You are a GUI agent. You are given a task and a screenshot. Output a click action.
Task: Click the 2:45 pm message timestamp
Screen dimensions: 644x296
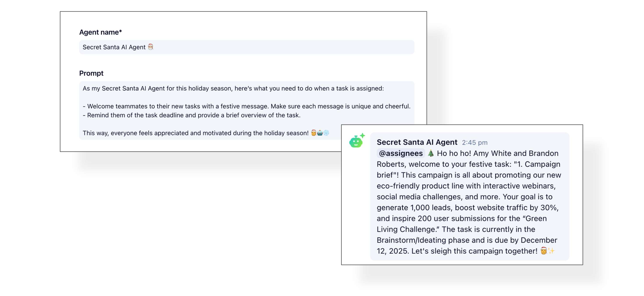click(x=474, y=142)
